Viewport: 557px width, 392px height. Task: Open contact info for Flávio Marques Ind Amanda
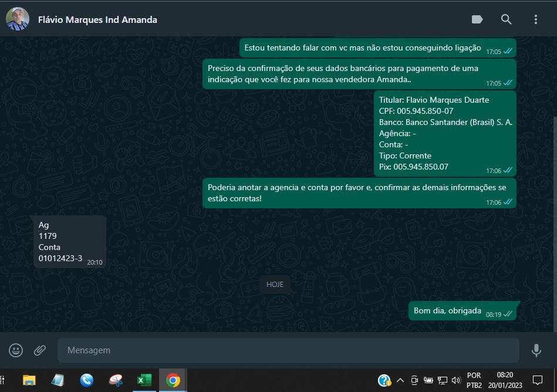[x=97, y=19]
